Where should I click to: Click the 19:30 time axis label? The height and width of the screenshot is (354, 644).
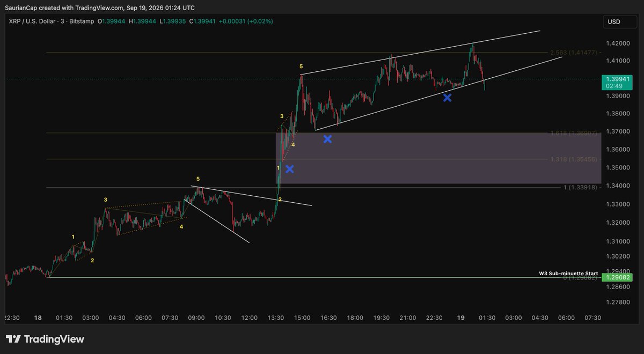click(382, 318)
